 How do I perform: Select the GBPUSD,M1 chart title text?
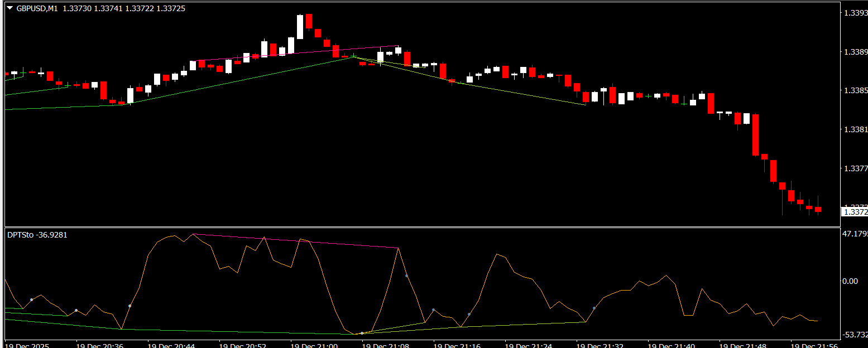pyautogui.click(x=37, y=8)
